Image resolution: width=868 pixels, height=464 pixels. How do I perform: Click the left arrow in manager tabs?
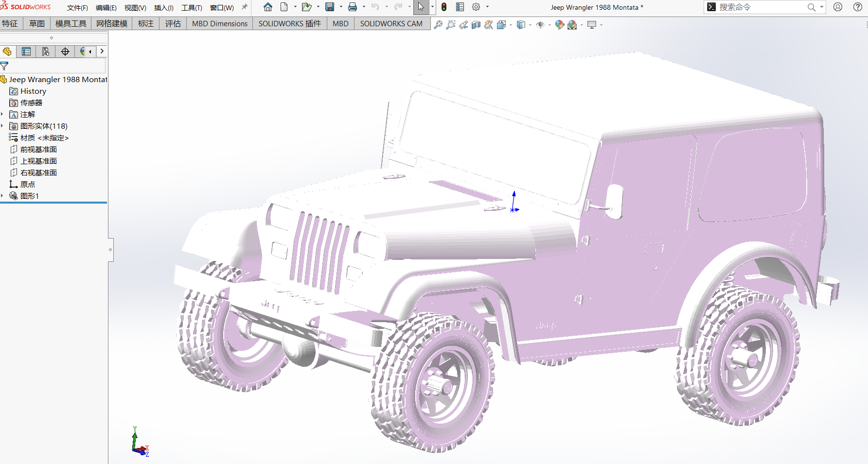(x=90, y=52)
